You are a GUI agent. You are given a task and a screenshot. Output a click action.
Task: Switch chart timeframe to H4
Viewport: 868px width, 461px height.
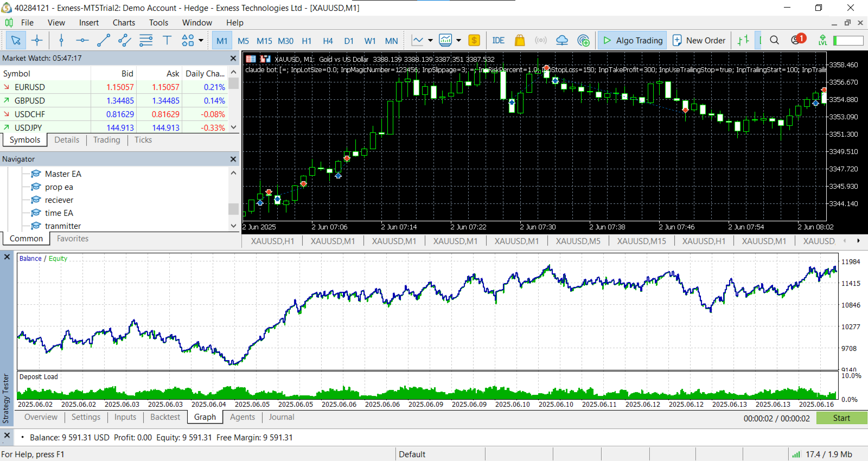[x=328, y=41]
